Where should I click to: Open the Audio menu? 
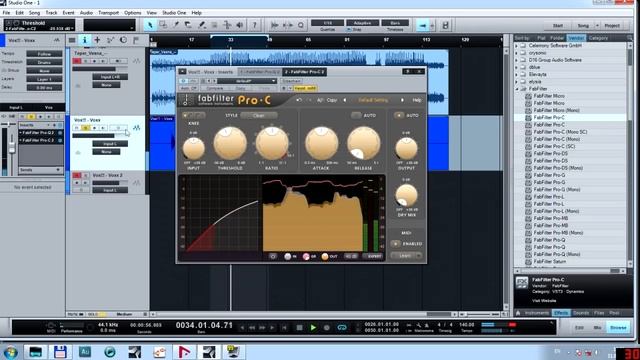click(x=86, y=13)
